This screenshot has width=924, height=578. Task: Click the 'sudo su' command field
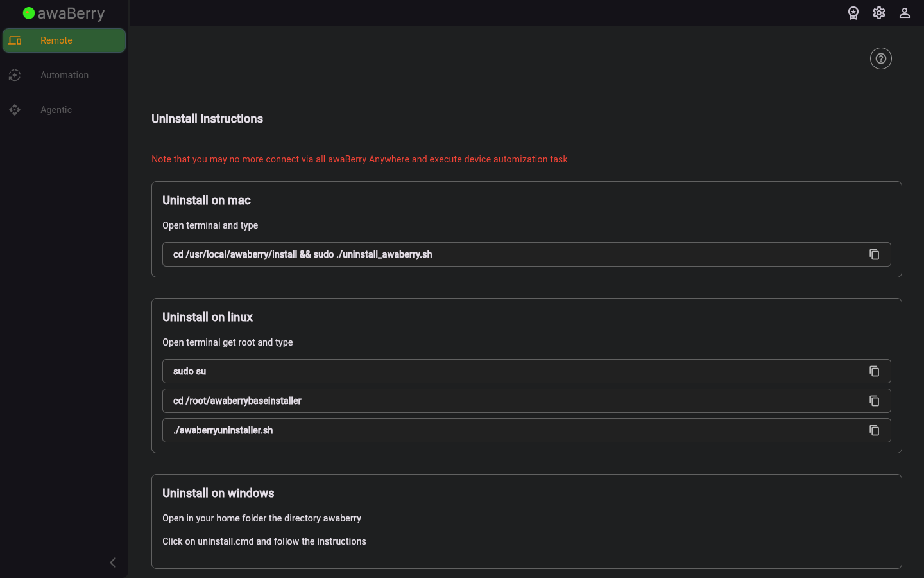point(527,371)
